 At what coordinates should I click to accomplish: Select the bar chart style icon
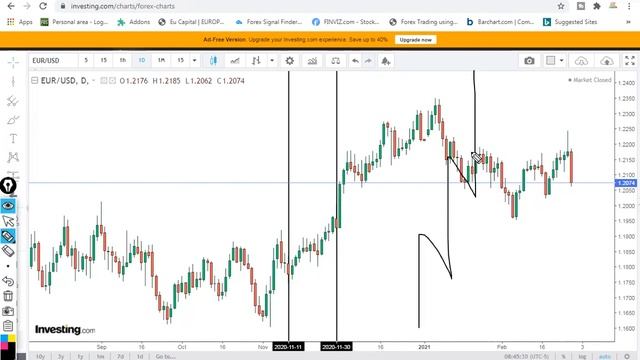tap(256, 61)
